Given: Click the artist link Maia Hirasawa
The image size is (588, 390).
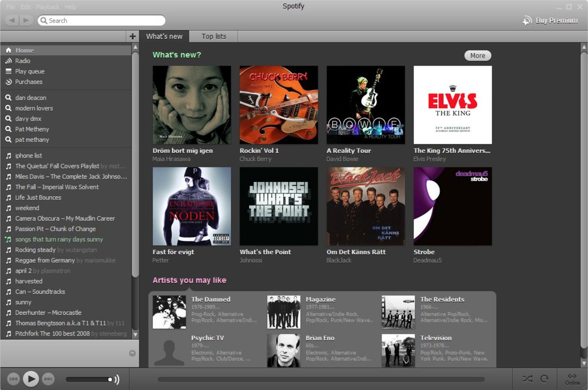Looking at the screenshot, I should click(171, 159).
